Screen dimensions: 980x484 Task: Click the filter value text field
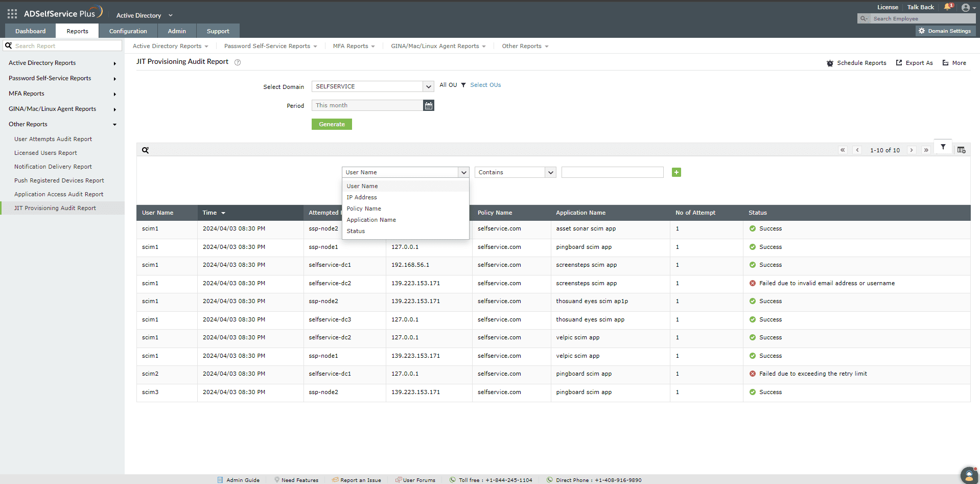click(x=613, y=172)
